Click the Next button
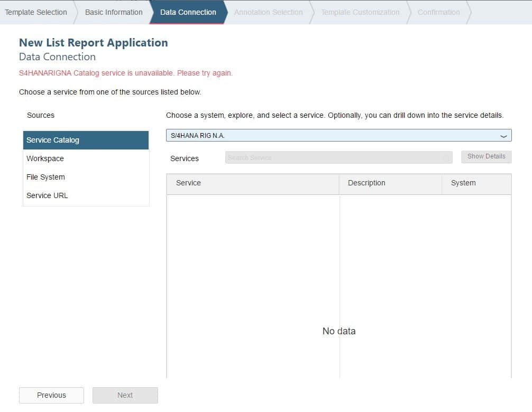 pyautogui.click(x=125, y=395)
